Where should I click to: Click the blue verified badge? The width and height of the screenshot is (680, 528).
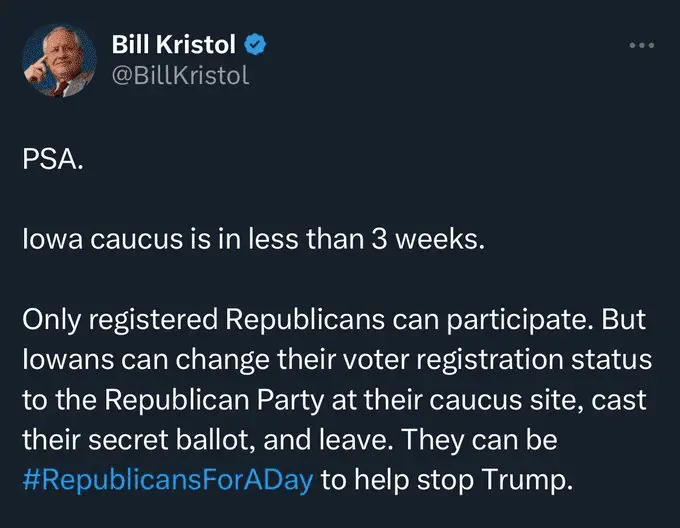256,45
